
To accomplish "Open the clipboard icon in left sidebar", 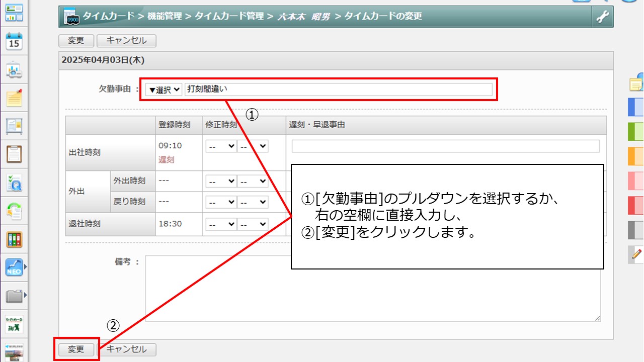I will tap(14, 154).
